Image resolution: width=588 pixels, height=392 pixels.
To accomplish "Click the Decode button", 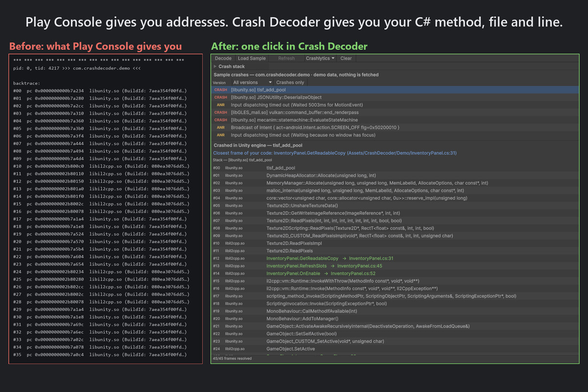I will pos(223,58).
